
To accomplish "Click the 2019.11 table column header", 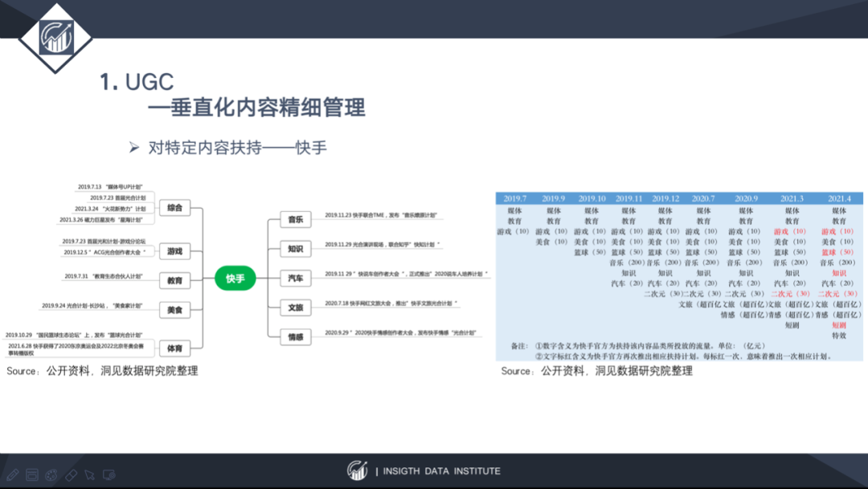I will (628, 198).
